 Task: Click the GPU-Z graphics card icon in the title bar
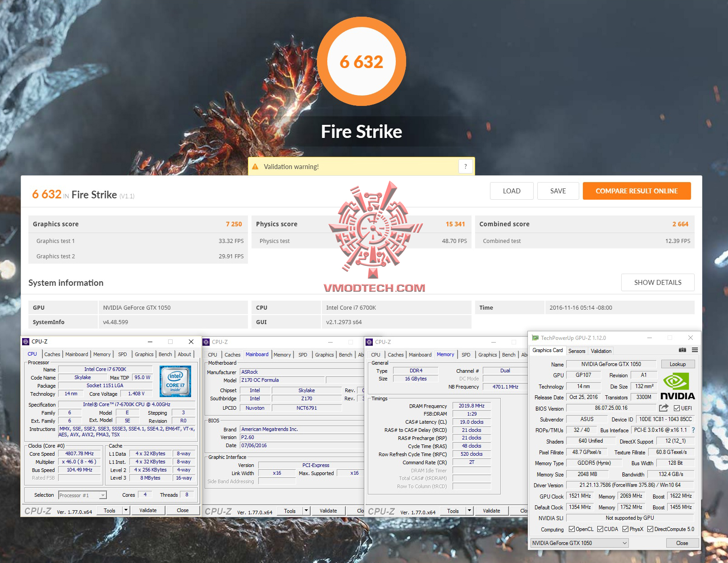point(534,338)
